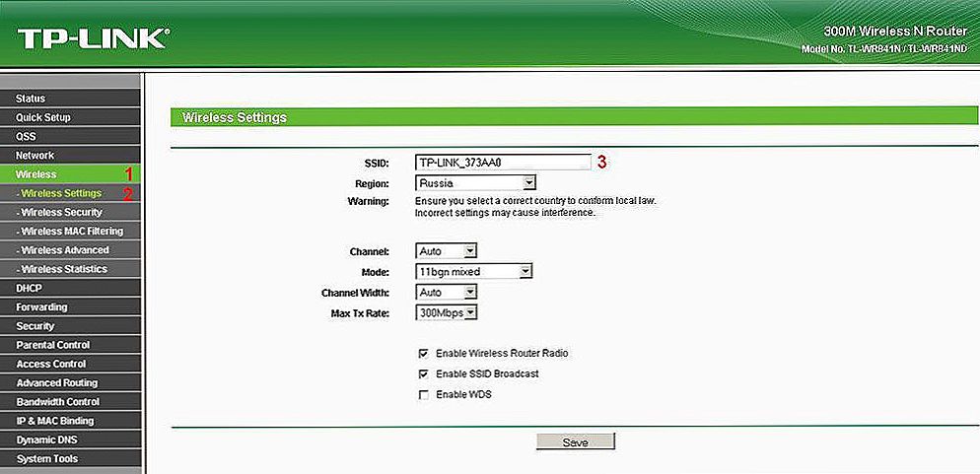The width and height of the screenshot is (980, 474).
Task: Click the Wireless Settings page heading
Action: [x=234, y=117]
